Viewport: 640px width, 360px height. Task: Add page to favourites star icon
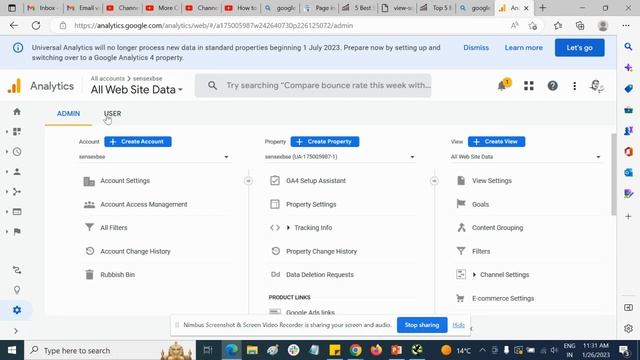[532, 26]
